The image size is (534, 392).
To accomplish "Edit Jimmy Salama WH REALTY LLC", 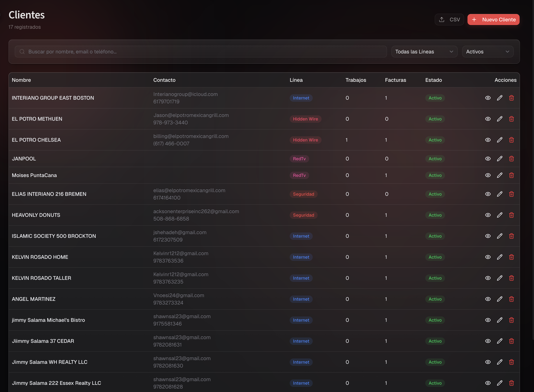I will click(500, 362).
